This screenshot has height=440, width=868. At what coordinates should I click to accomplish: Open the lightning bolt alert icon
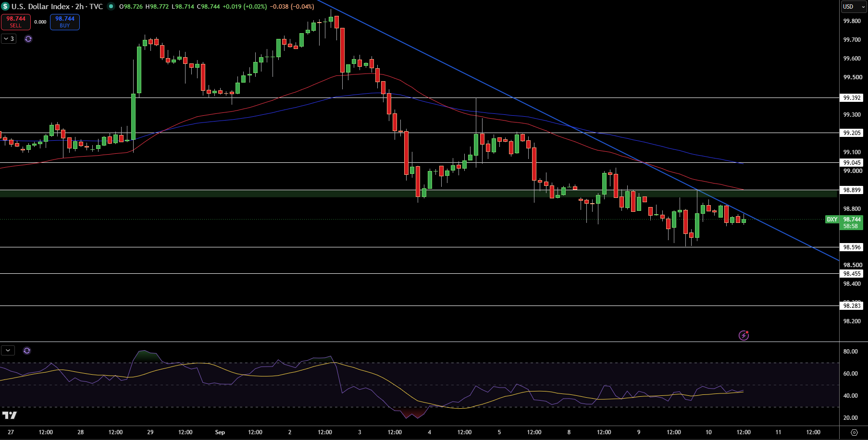click(744, 335)
